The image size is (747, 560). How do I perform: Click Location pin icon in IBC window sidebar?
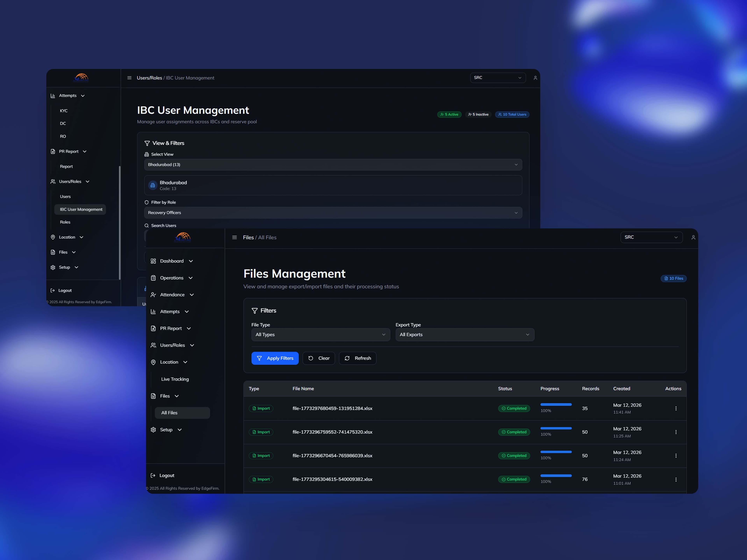(x=53, y=238)
